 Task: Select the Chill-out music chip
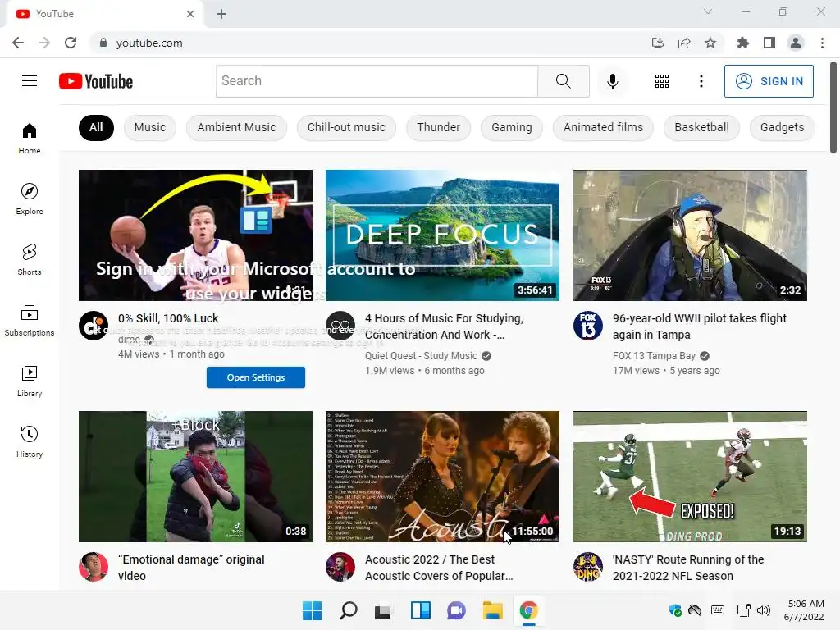coord(346,127)
